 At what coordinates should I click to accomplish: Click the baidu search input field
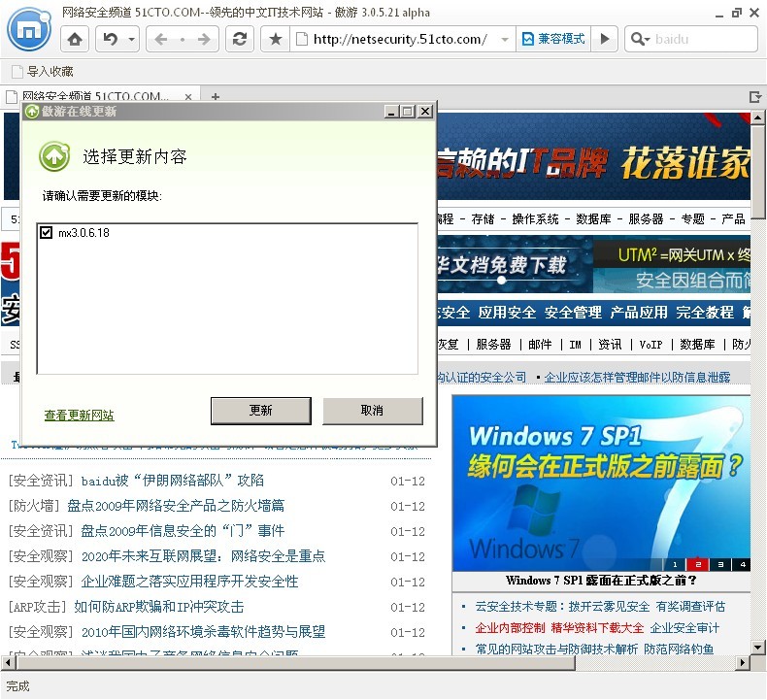click(x=705, y=39)
